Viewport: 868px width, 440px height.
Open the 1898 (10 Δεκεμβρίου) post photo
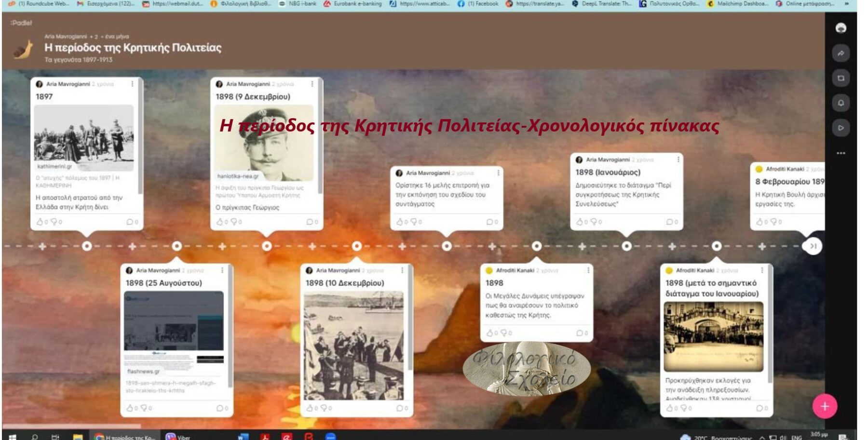coord(353,345)
